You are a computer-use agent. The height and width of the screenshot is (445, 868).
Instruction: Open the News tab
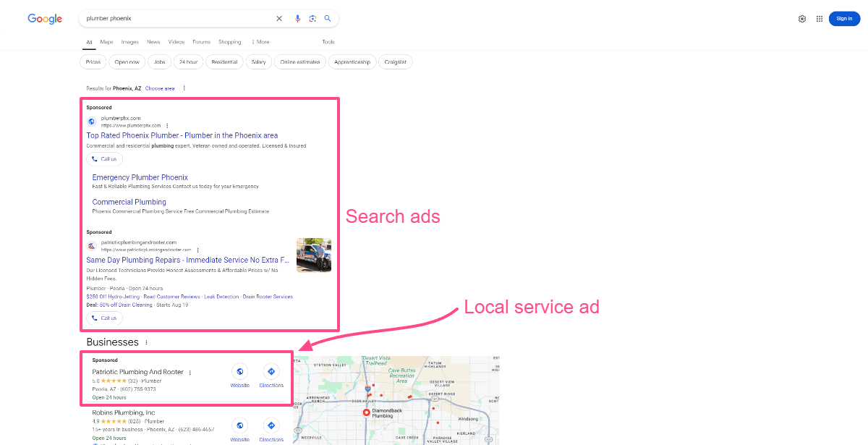coord(153,42)
